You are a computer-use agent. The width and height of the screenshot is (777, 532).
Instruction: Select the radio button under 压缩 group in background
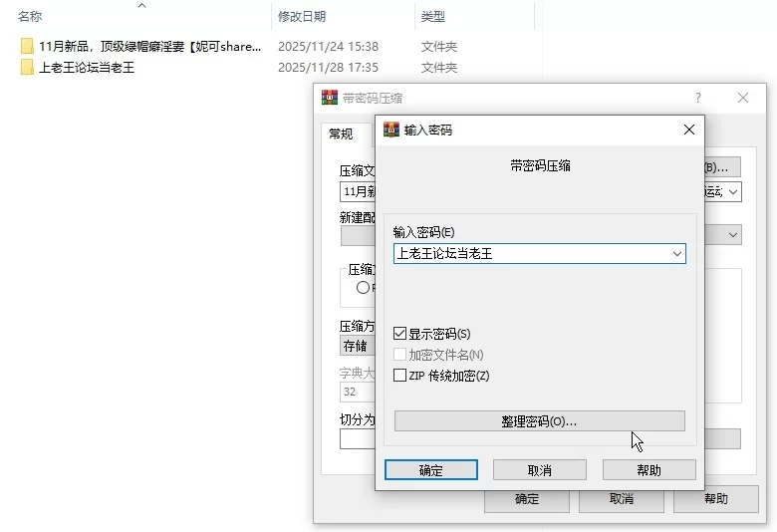pos(363,287)
